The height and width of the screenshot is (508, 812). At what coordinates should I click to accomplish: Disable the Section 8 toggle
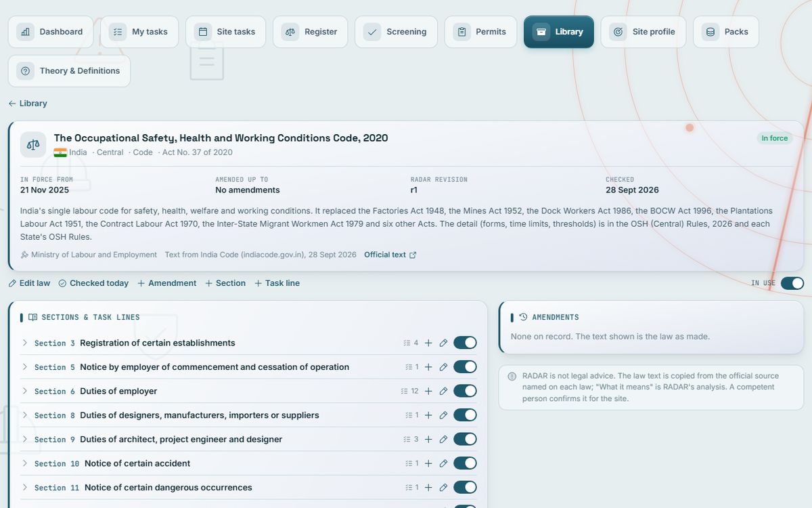pyautogui.click(x=466, y=415)
